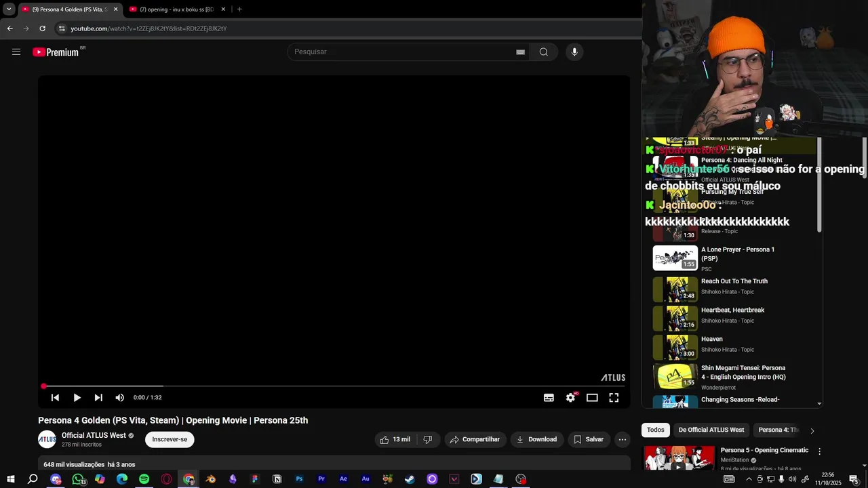Reload the YouTube page
This screenshot has height=488, width=868.
coord(42,28)
